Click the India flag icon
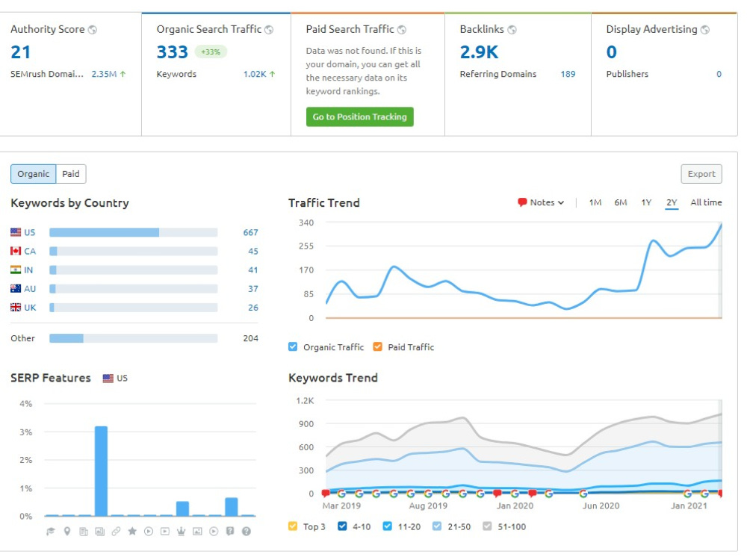 pos(16,270)
